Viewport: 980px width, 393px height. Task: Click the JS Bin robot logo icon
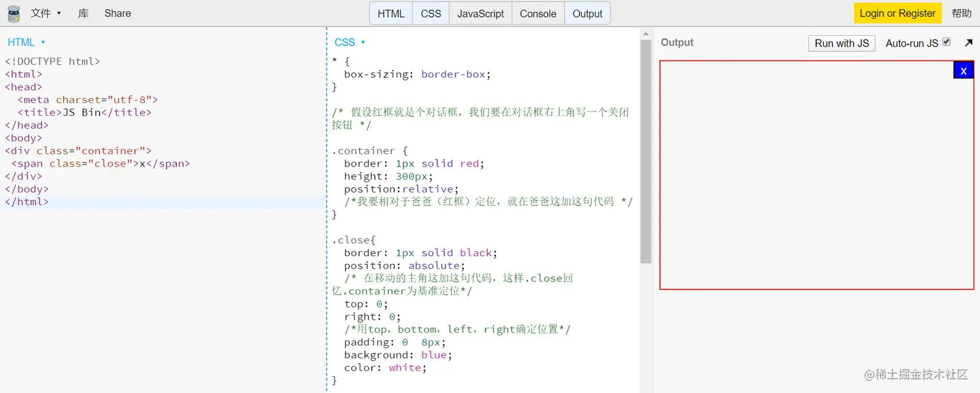click(x=14, y=13)
